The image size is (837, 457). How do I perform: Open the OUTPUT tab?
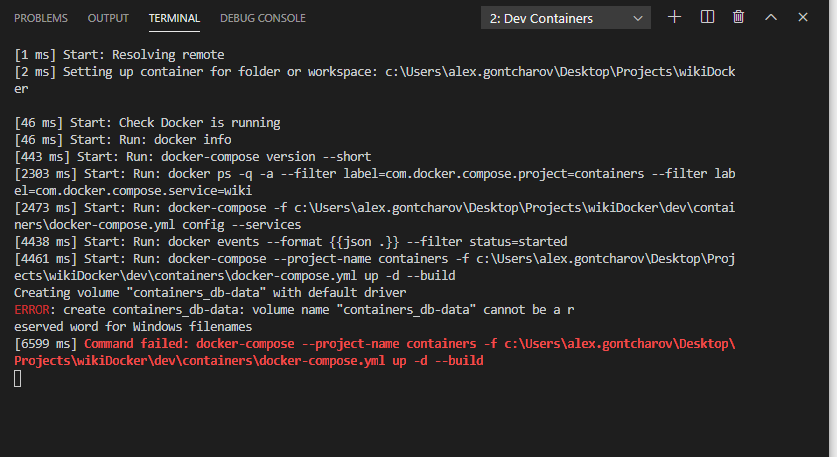108,18
